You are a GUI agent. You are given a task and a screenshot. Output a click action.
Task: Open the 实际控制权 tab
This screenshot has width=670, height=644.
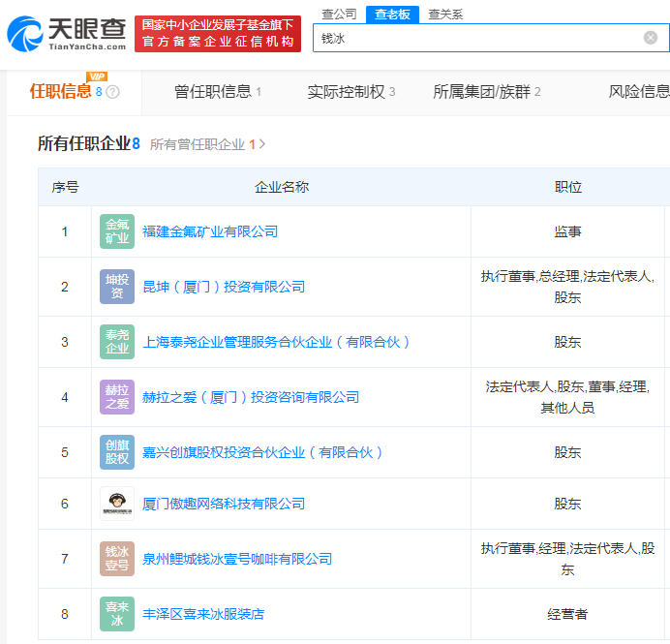tap(350, 92)
